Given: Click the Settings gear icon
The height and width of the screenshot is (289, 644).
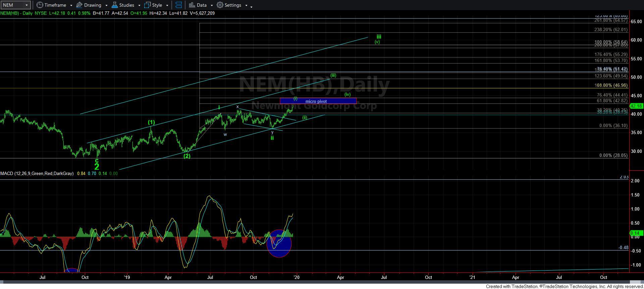Looking at the screenshot, I should 220,5.
